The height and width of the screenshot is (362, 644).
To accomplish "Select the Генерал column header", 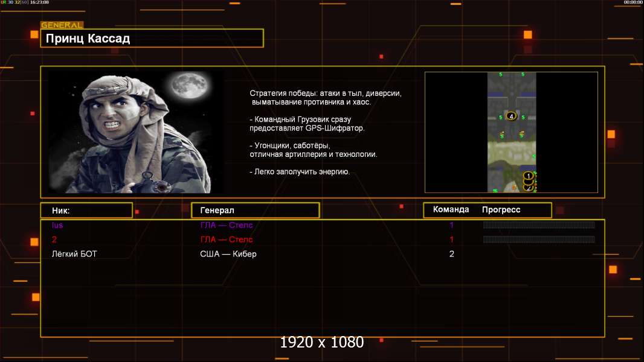I will pos(256,211).
